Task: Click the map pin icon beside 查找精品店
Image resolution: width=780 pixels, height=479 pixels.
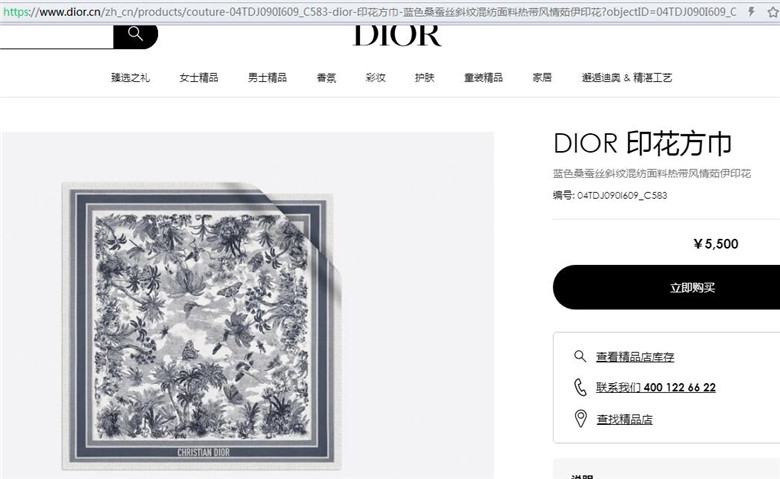Action: pyautogui.click(x=581, y=418)
